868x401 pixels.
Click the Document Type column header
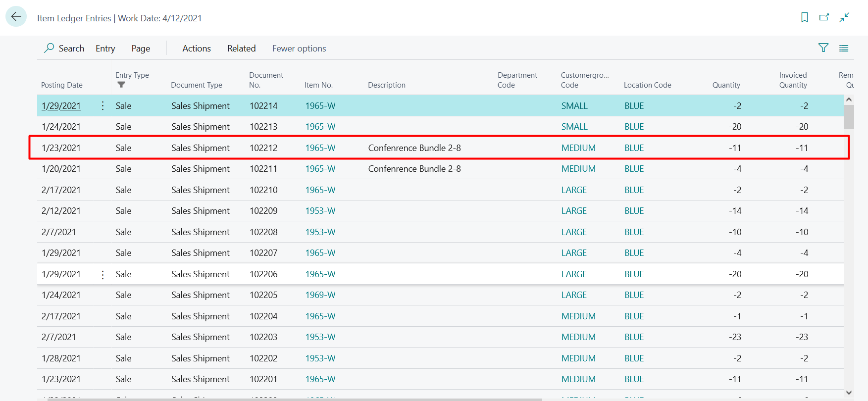(x=197, y=85)
